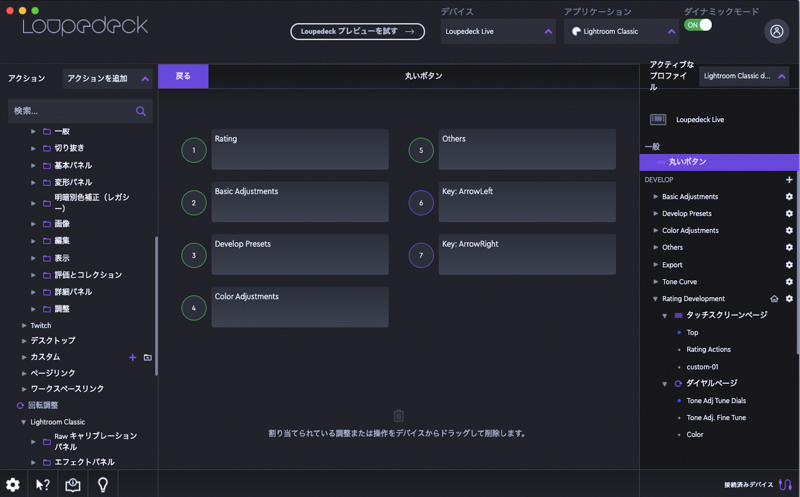Open Color Adjustments gear settings
Viewport: 800px width, 497px height.
789,230
